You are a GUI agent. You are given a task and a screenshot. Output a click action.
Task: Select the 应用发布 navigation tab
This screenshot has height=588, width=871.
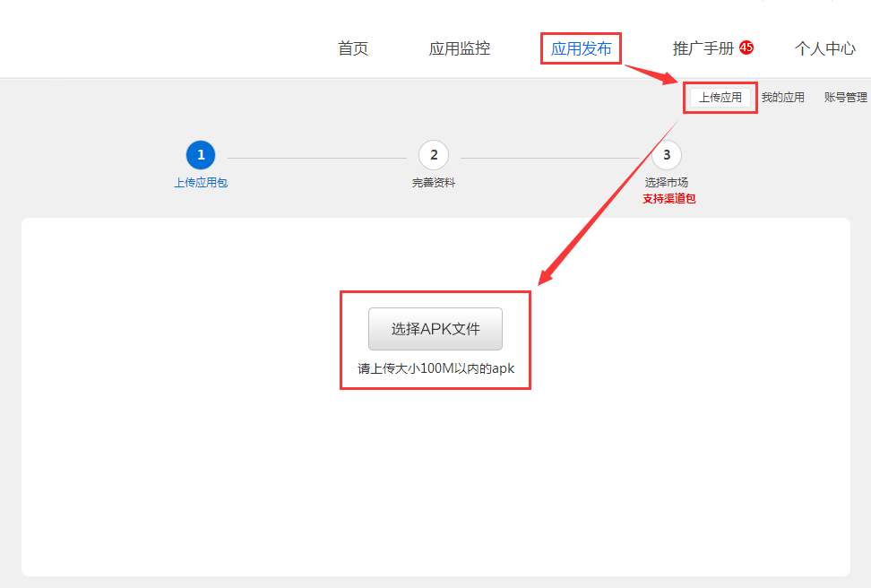point(581,48)
